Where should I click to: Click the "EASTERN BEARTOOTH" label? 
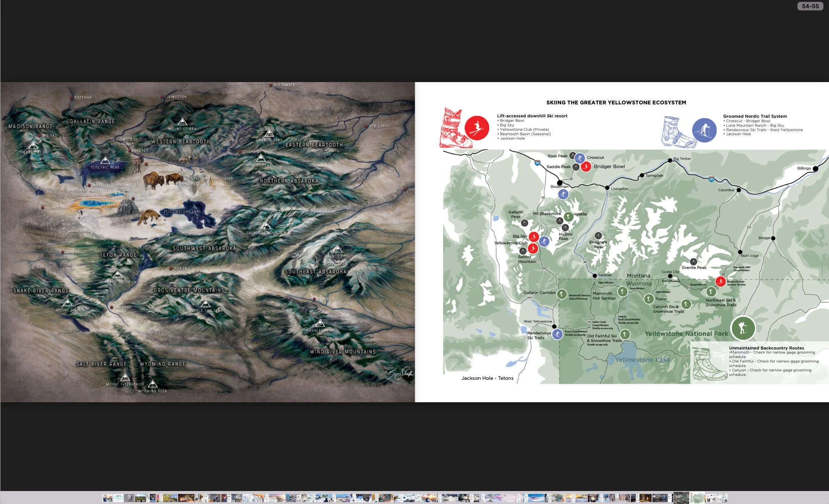[314, 145]
